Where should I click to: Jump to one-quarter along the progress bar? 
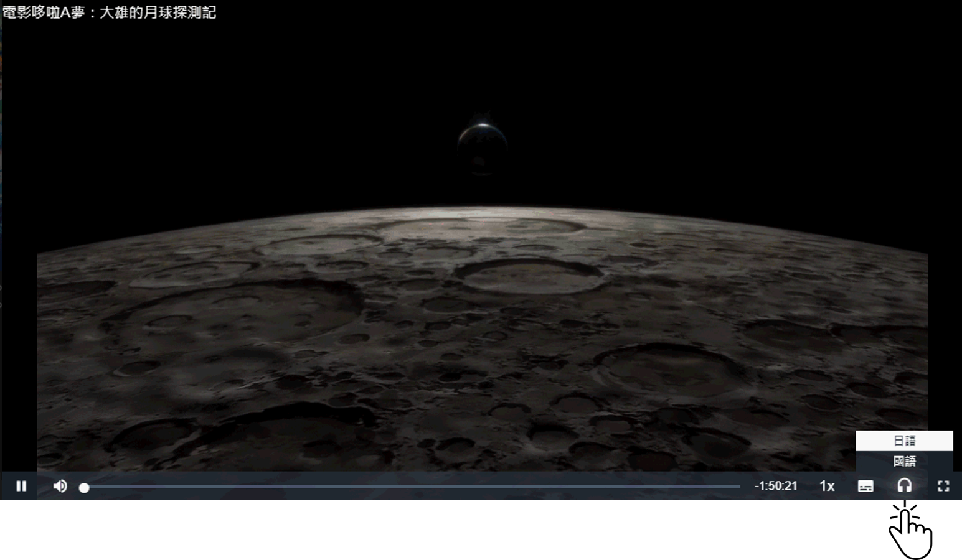click(x=248, y=487)
